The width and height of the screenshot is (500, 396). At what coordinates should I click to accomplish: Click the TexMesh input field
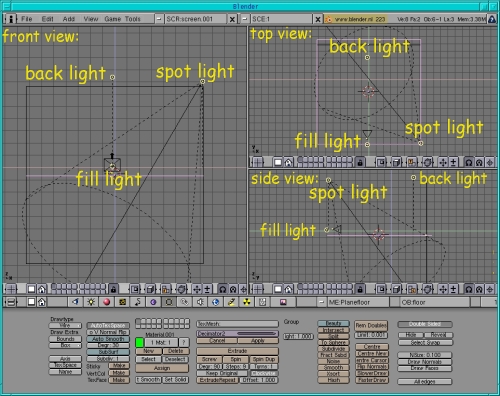pyautogui.click(x=237, y=324)
